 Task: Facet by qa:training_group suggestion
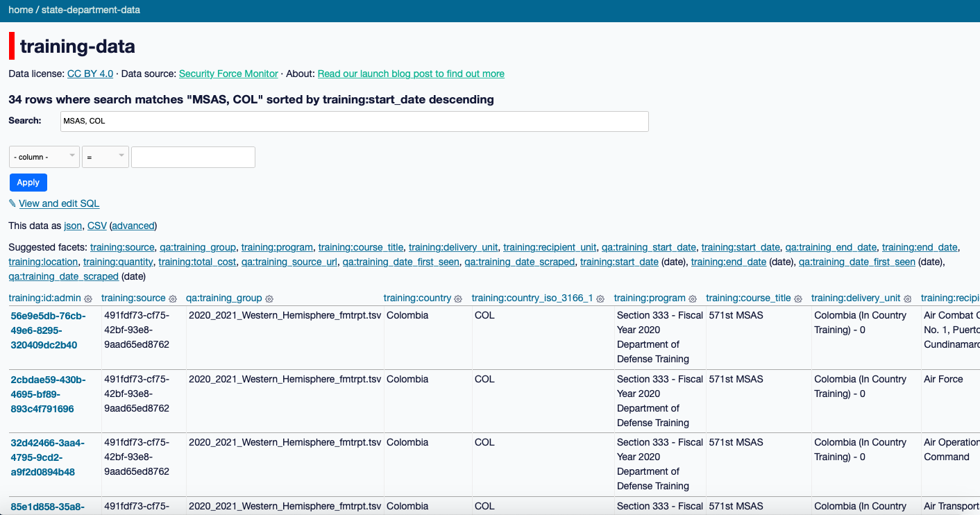coord(198,247)
